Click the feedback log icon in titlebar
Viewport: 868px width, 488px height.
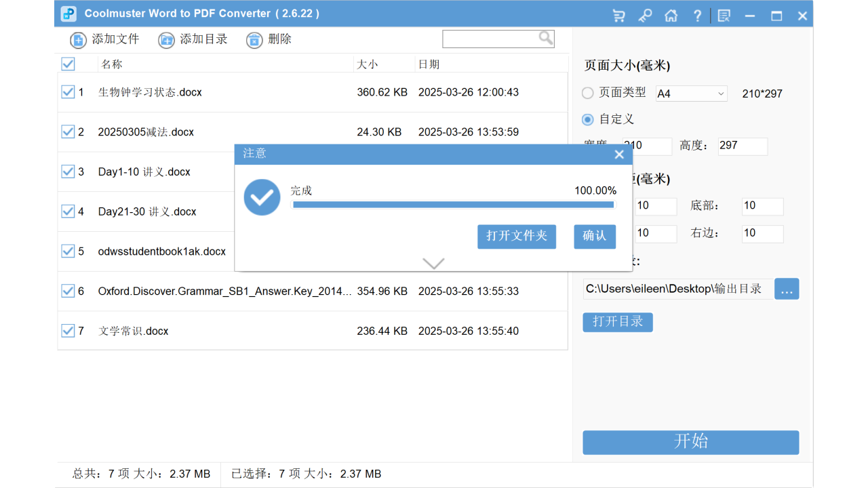pyautogui.click(x=723, y=14)
